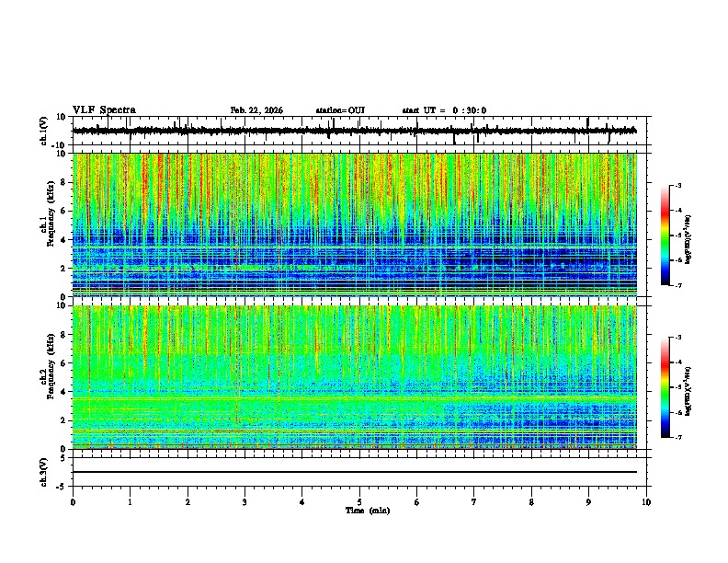728x563 pixels.
Task: Click the ch.2 color bar 'log(PSD)' units label
Action: tap(688, 391)
